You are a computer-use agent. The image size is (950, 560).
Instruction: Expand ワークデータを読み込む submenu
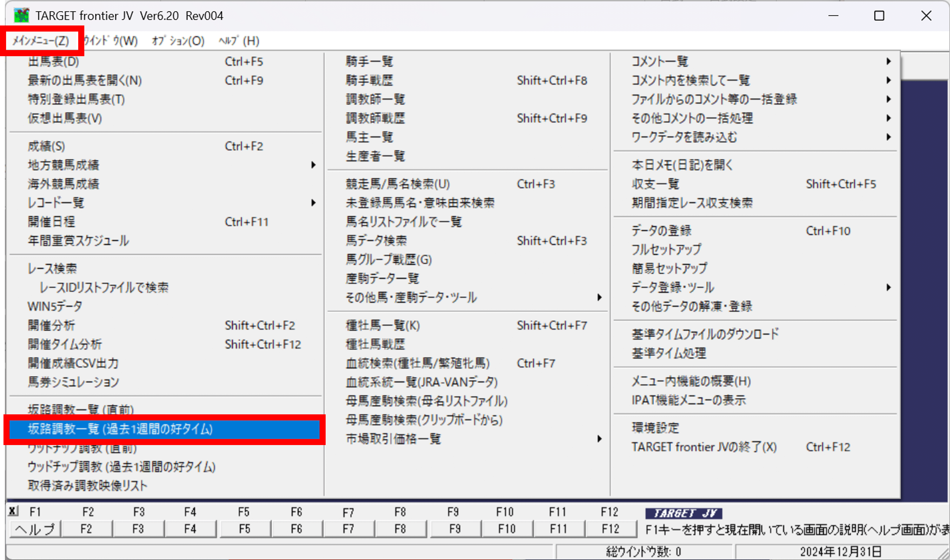click(755, 137)
